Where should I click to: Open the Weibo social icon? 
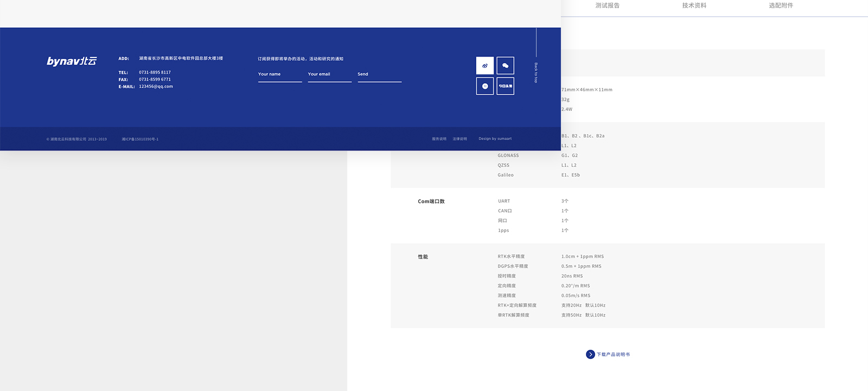pyautogui.click(x=484, y=66)
